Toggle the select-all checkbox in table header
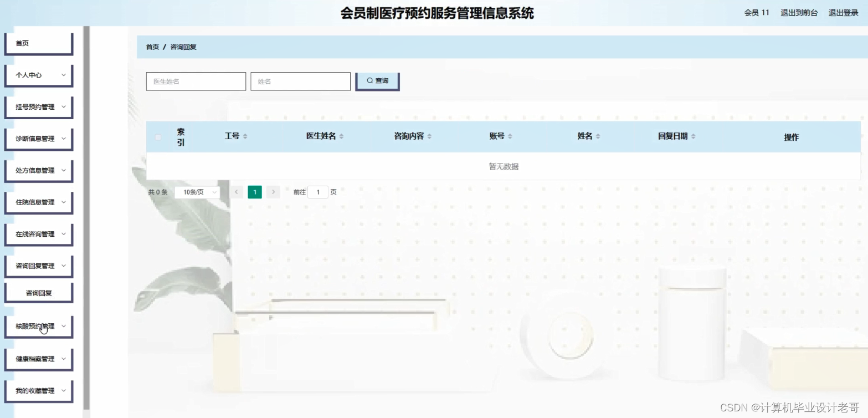 158,137
